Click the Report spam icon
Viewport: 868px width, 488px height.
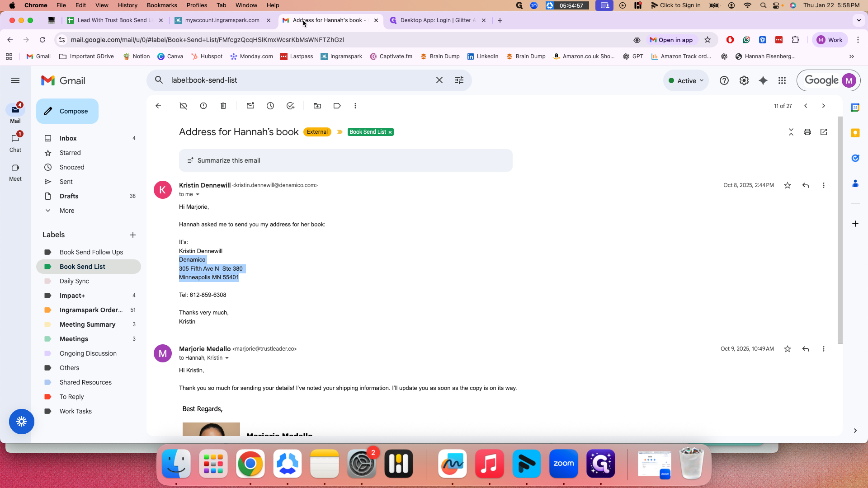click(x=203, y=106)
